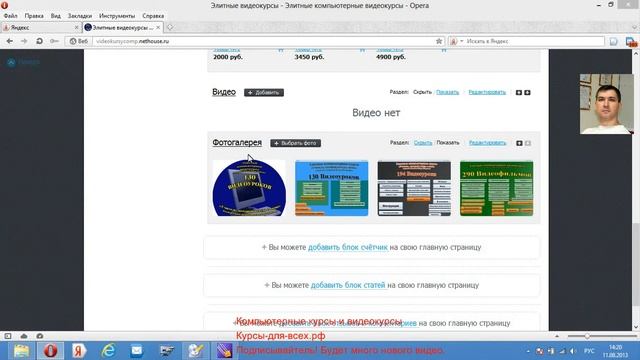The image size is (640, 360).
Task: Select Показать for the Фотогалерея section
Action: click(x=448, y=143)
